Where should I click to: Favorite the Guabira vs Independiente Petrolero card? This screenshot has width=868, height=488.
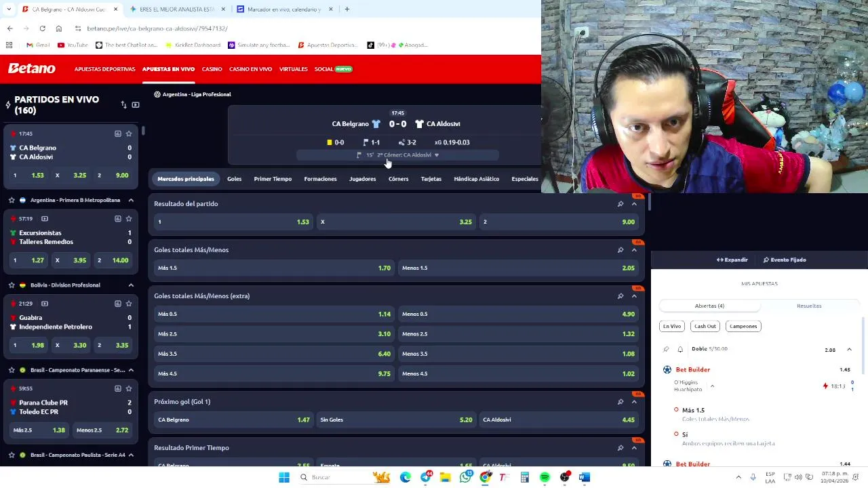pyautogui.click(x=129, y=303)
